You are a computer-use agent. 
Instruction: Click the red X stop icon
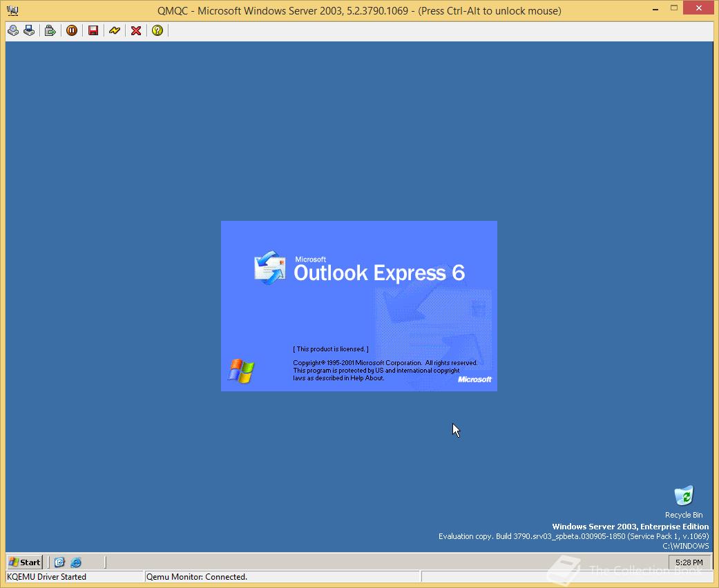136,30
